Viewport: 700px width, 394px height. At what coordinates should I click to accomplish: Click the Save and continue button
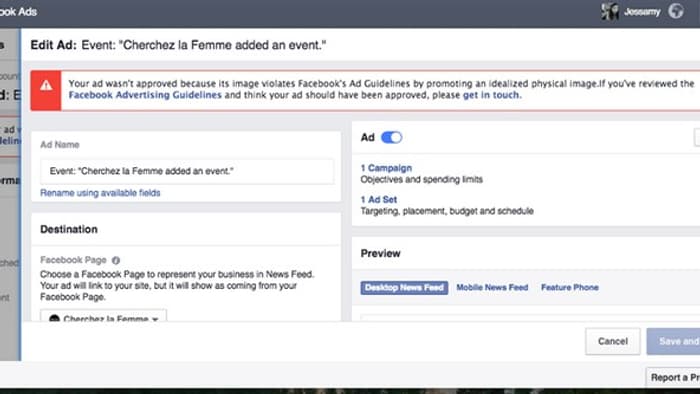click(673, 341)
